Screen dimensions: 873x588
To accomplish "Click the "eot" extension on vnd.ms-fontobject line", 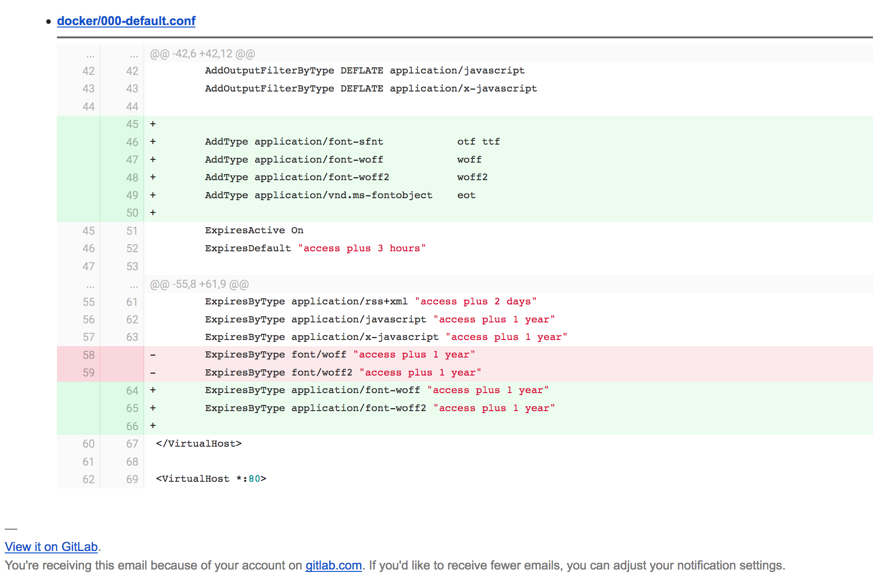I will (466, 195).
